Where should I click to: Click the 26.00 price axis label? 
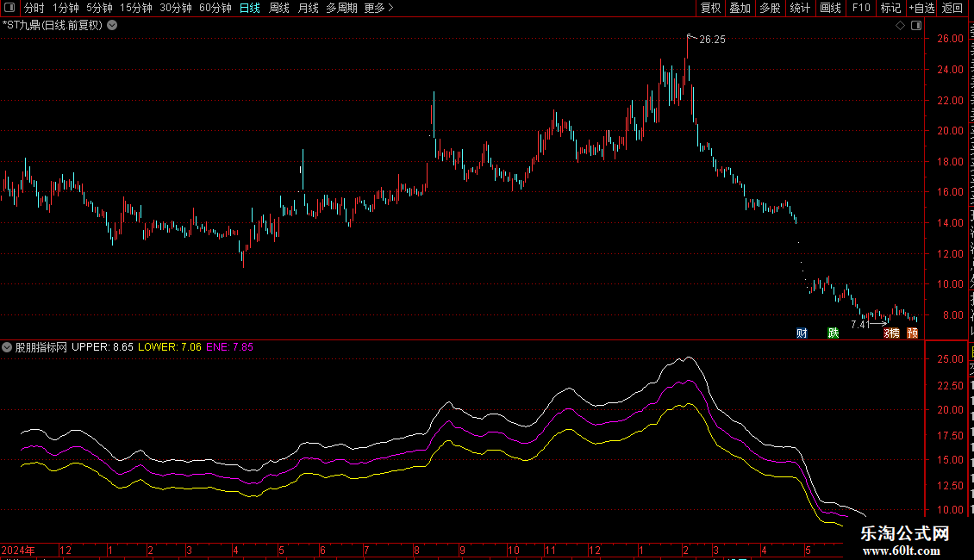click(951, 39)
